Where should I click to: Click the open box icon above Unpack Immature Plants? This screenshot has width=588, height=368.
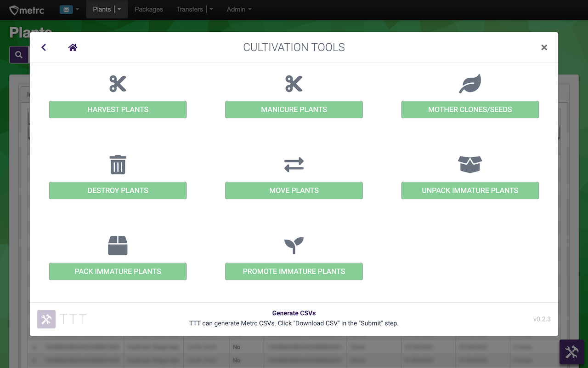point(470,165)
